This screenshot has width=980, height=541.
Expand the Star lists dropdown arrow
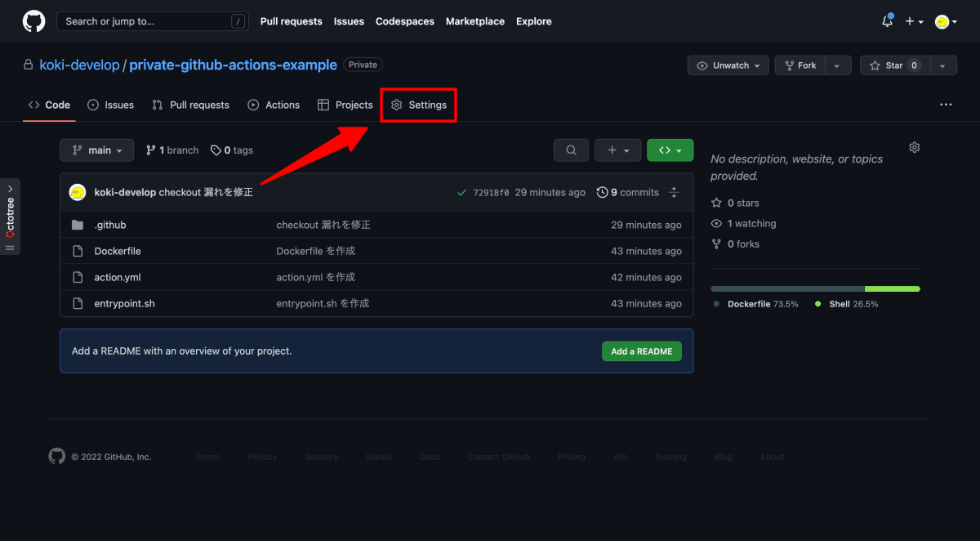point(943,65)
